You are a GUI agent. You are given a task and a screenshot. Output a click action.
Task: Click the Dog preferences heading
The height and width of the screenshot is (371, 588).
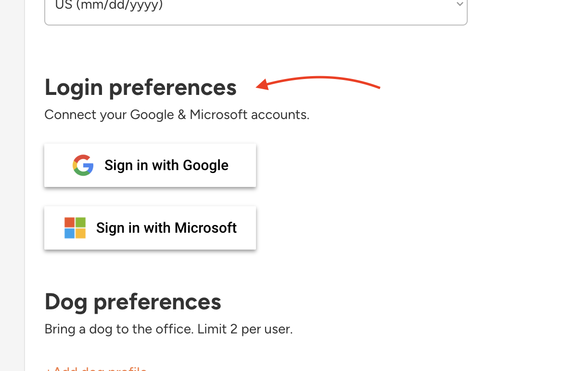[x=133, y=302]
